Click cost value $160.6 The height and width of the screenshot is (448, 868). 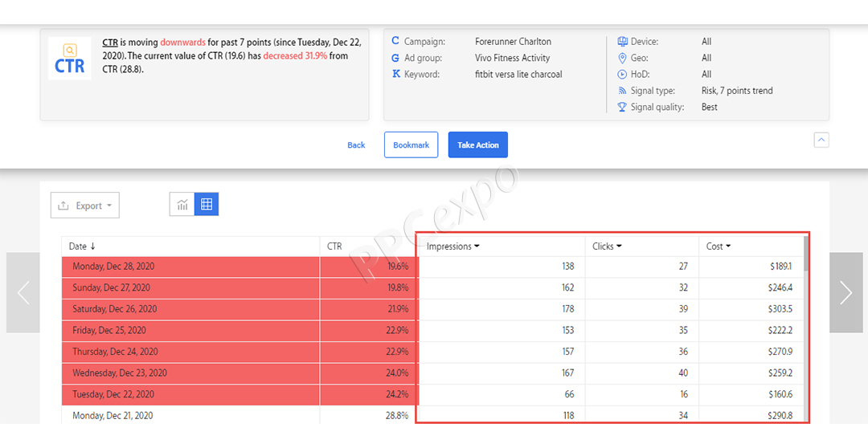click(x=780, y=394)
